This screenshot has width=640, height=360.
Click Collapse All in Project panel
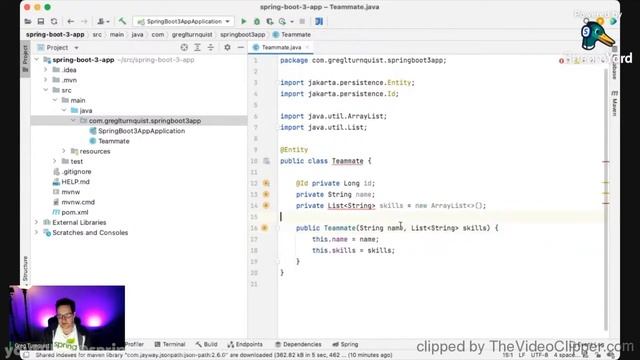coord(211,48)
